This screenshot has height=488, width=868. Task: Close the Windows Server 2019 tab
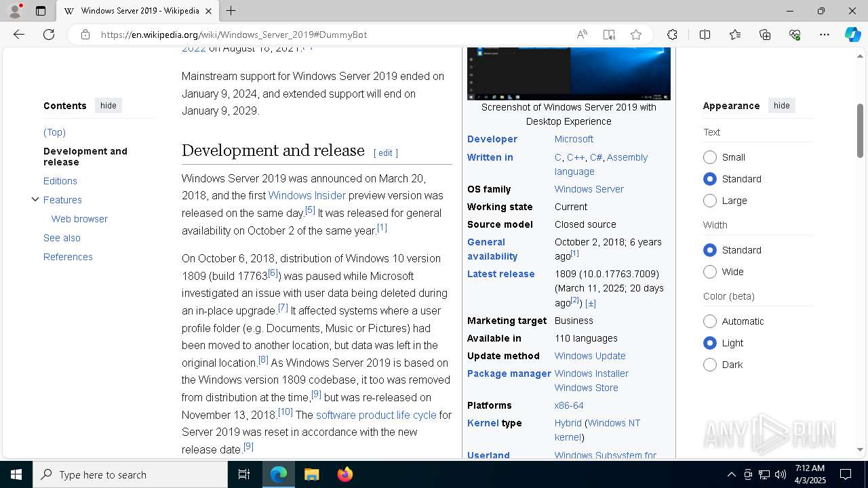209,11
